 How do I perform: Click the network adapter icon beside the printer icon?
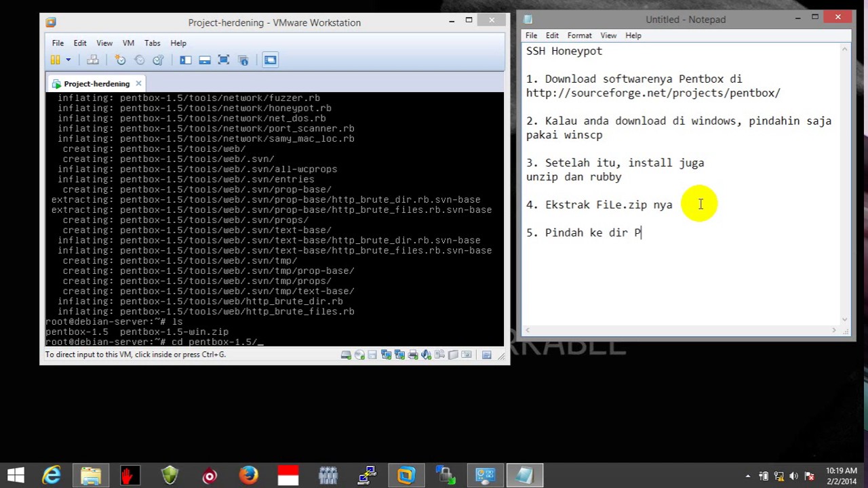click(399, 354)
